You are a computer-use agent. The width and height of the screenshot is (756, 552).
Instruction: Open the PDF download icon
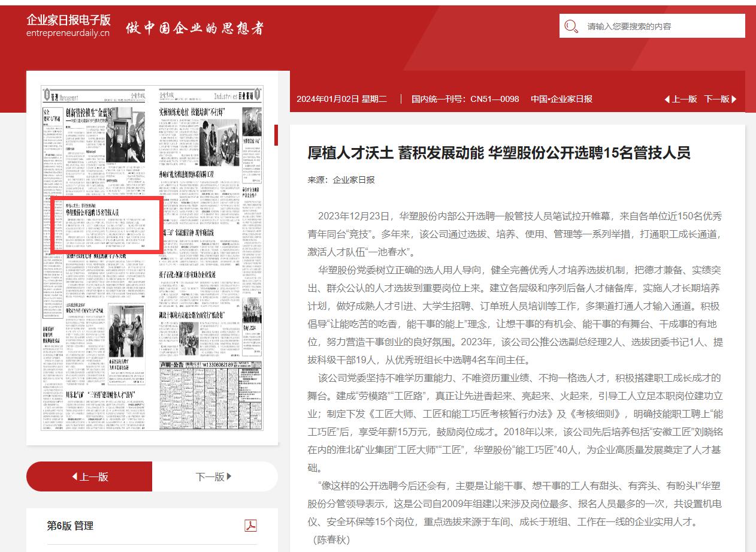click(250, 526)
